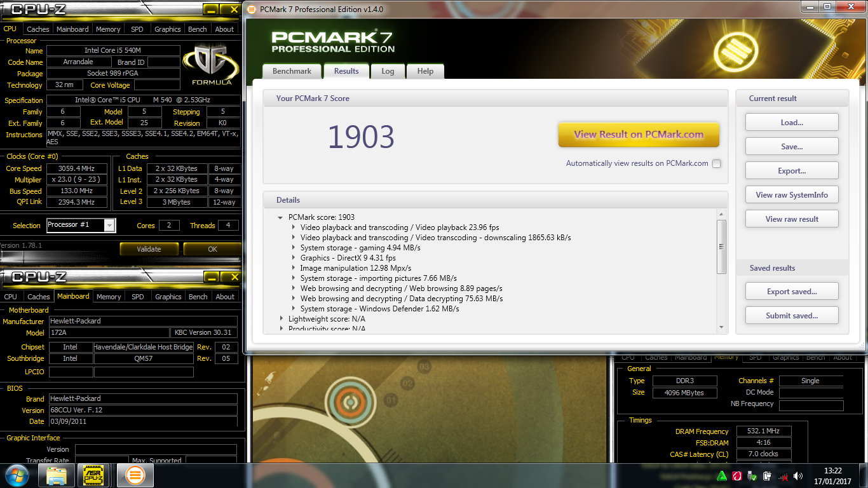868x488 pixels.
Task: Open SPD tab in CPU-Z Processor window
Action: click(x=137, y=29)
